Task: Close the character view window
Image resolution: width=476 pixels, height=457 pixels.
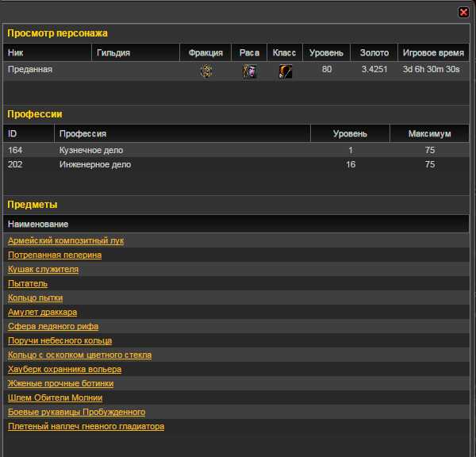Action: pyautogui.click(x=463, y=13)
